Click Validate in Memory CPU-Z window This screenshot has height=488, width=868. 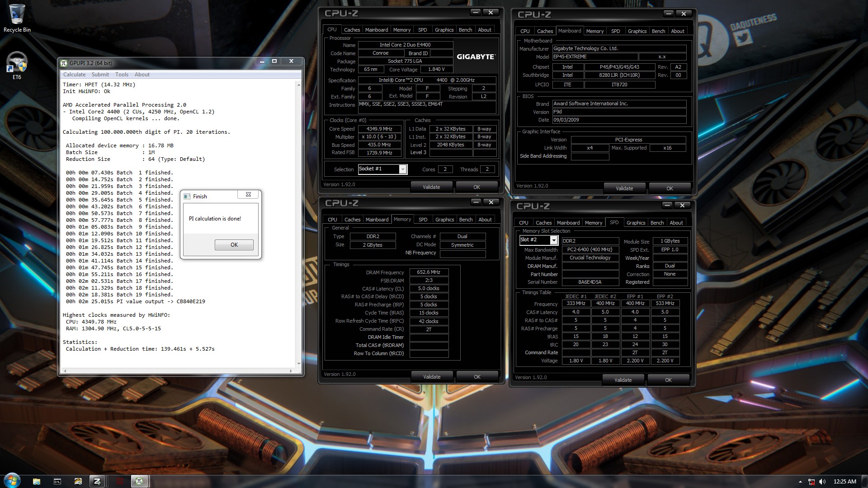432,377
